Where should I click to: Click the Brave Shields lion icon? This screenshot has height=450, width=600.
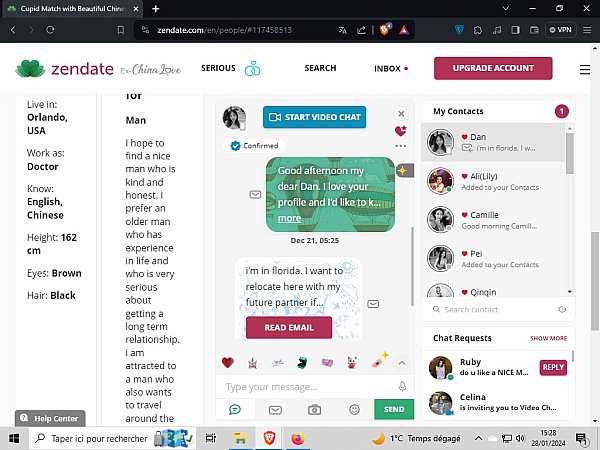click(386, 29)
